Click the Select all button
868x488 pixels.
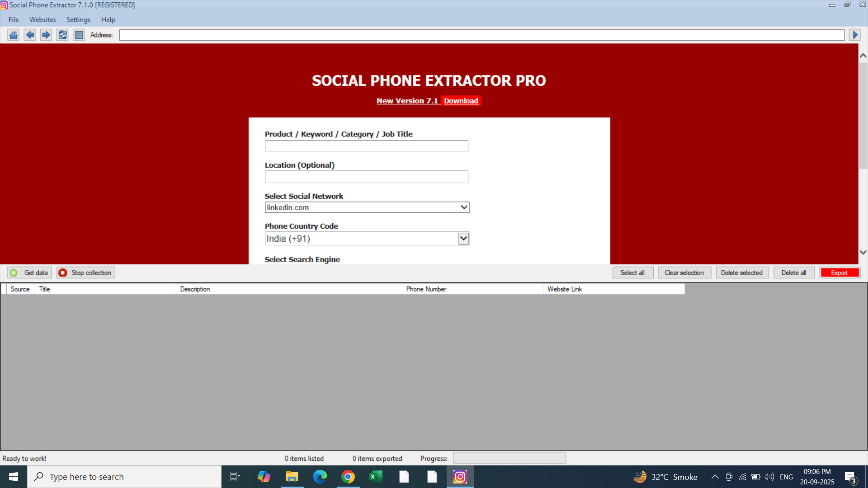pyautogui.click(x=632, y=272)
